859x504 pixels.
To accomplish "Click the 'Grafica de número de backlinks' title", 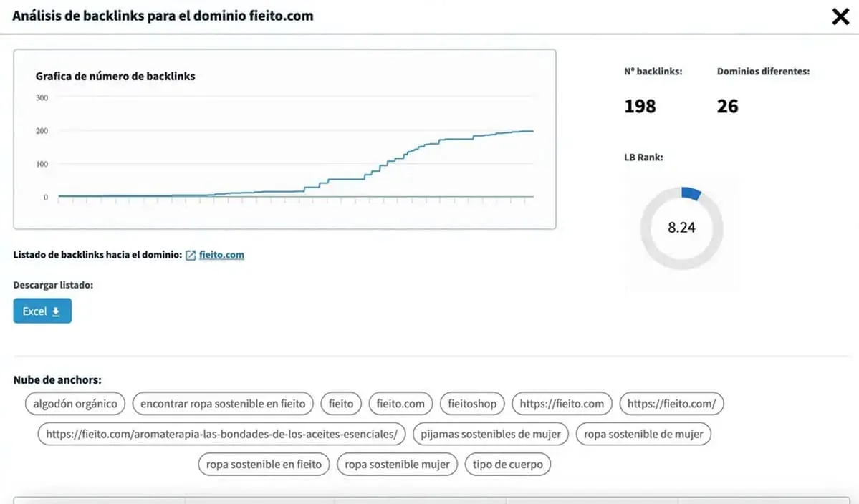I will point(115,76).
